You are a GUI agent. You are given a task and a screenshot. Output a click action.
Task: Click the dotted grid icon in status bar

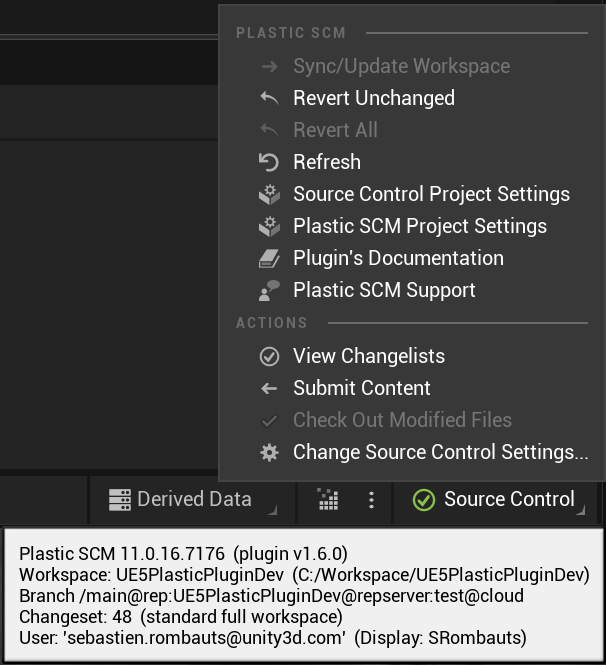pos(327,500)
